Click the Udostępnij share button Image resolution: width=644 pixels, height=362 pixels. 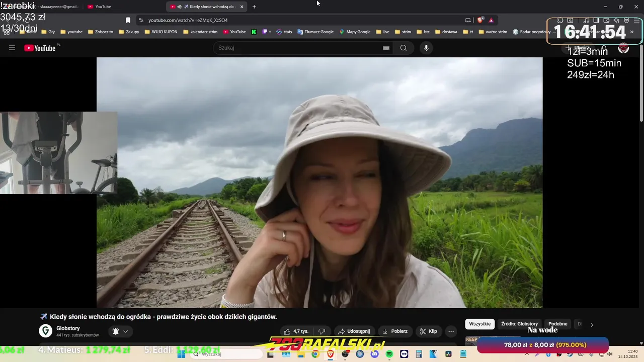(354, 331)
